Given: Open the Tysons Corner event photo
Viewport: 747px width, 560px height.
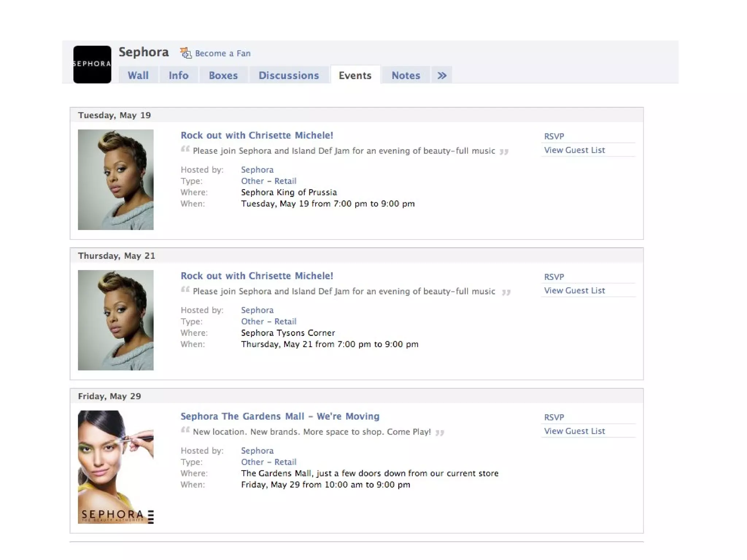Looking at the screenshot, I should 116,320.
